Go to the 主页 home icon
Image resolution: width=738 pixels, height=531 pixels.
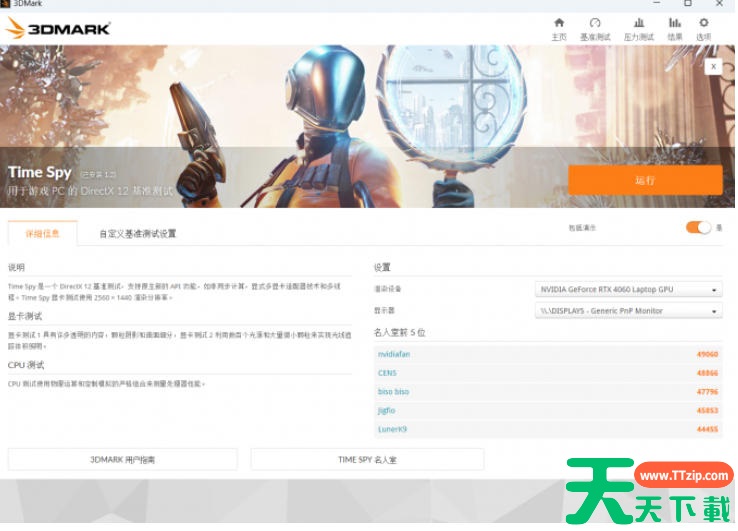[x=558, y=28]
